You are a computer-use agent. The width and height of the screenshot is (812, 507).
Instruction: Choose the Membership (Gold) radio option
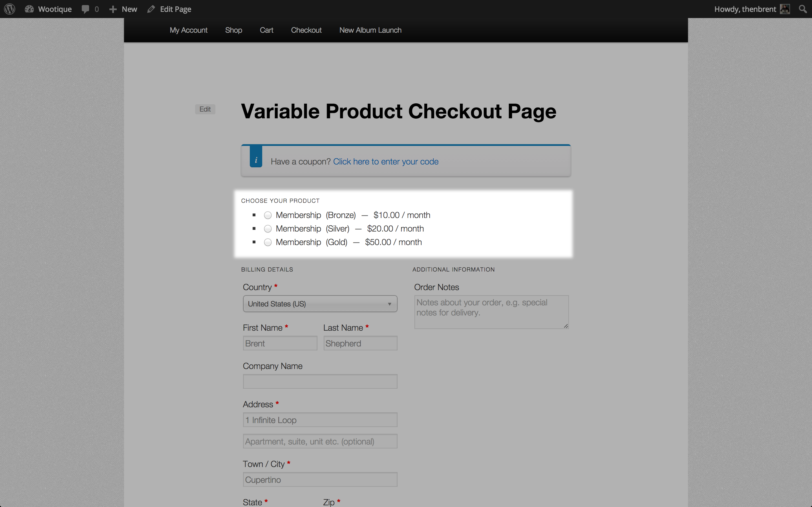(267, 242)
